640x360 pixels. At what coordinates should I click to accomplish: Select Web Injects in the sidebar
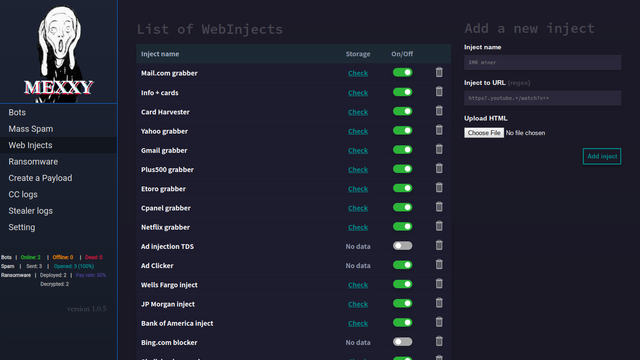(x=58, y=145)
